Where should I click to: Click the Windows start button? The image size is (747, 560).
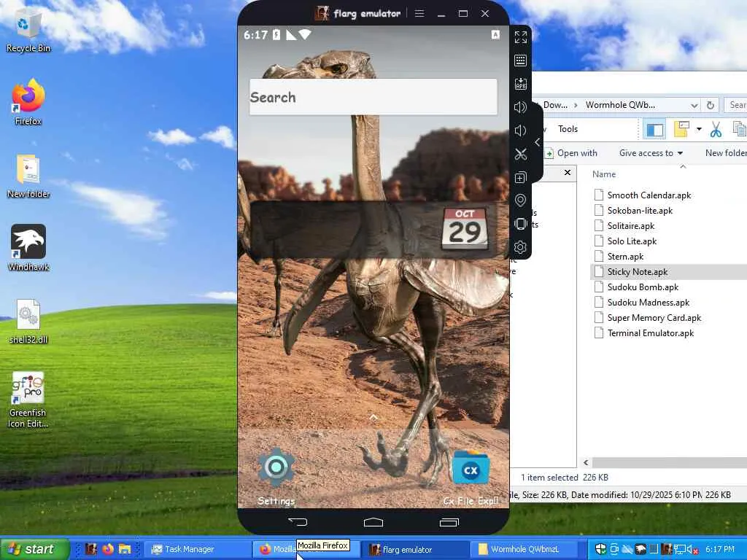point(34,549)
